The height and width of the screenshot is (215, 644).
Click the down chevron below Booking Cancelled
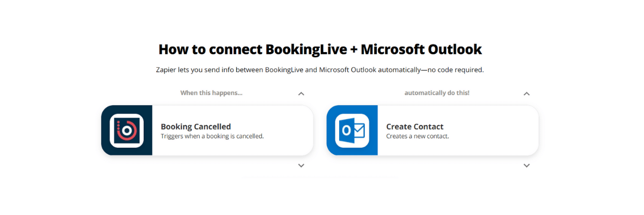(x=301, y=166)
